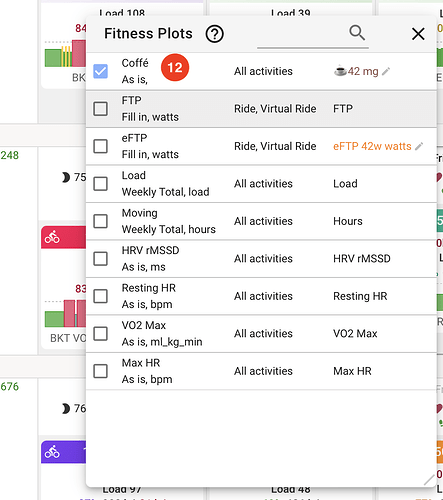Open the Fitness Plots help icon
Image resolution: width=443 pixels, height=500 pixels.
tap(214, 34)
